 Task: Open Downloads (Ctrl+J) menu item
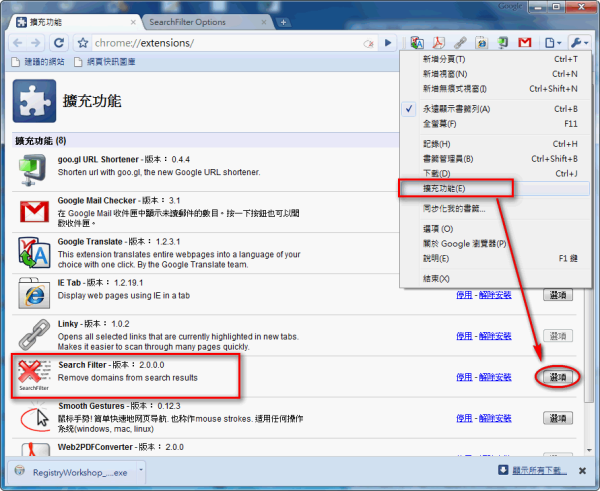496,174
